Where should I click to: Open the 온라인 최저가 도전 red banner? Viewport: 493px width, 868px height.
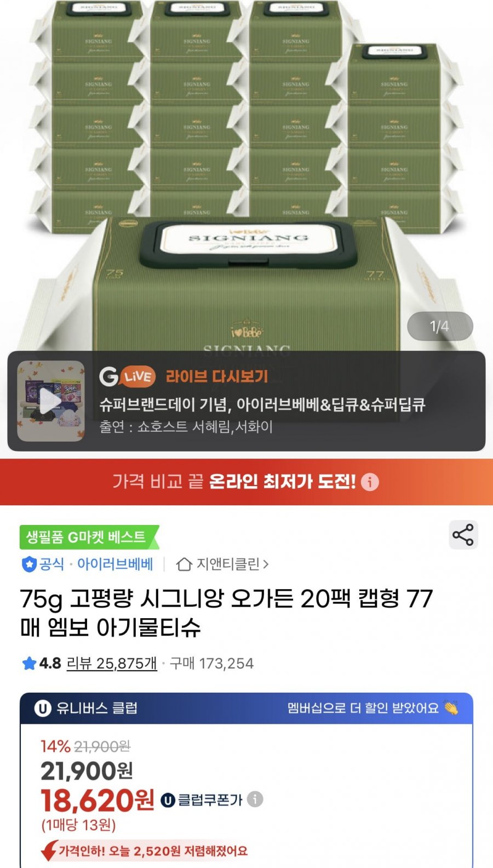coord(246,482)
